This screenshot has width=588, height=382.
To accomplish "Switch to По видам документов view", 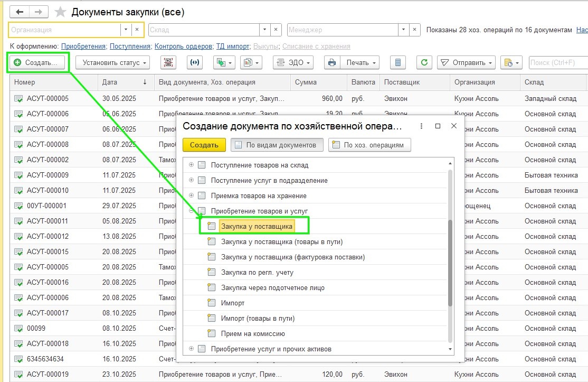I will pyautogui.click(x=277, y=145).
